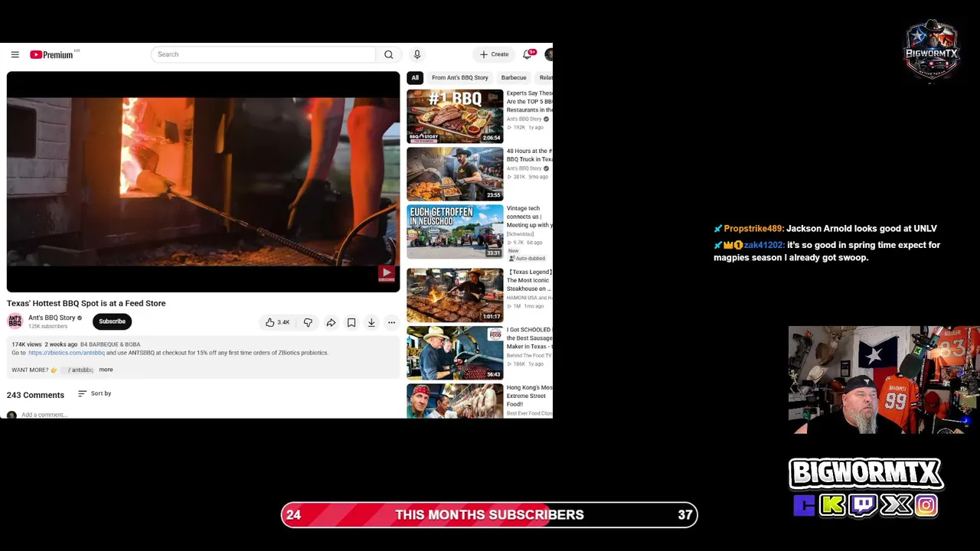Click Ant's BBQ Story channel avatar
The width and height of the screenshot is (980, 551).
[x=15, y=321]
